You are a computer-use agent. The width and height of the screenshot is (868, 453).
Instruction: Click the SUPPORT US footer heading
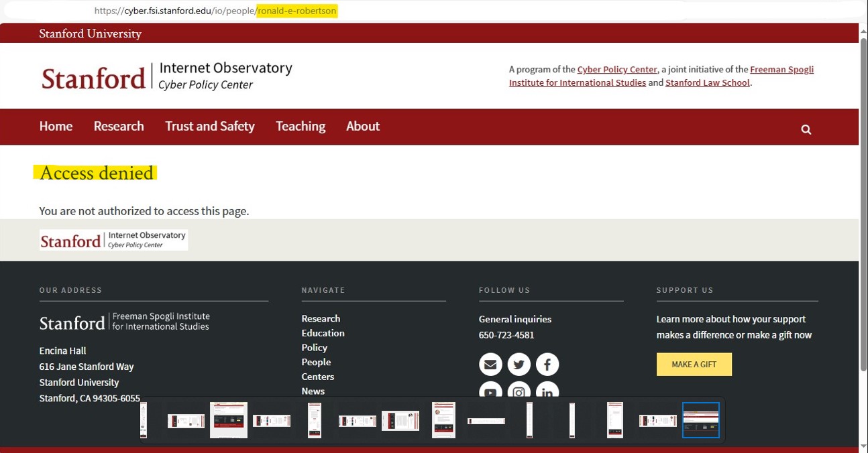(685, 290)
